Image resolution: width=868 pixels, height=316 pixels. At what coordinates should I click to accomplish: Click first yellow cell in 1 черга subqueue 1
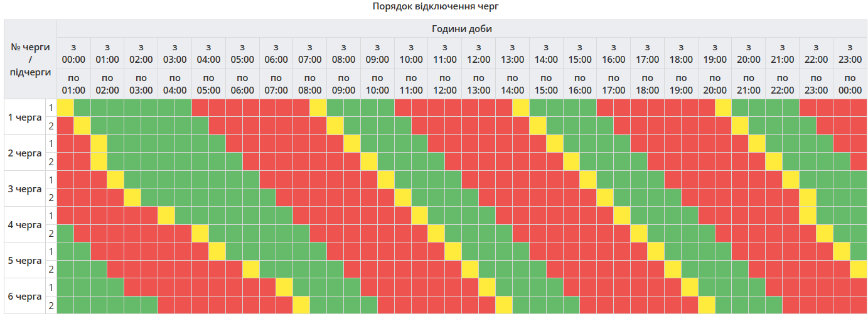65,108
